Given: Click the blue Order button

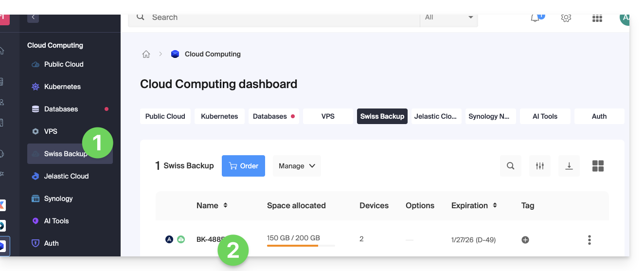Looking at the screenshot, I should 243,166.
